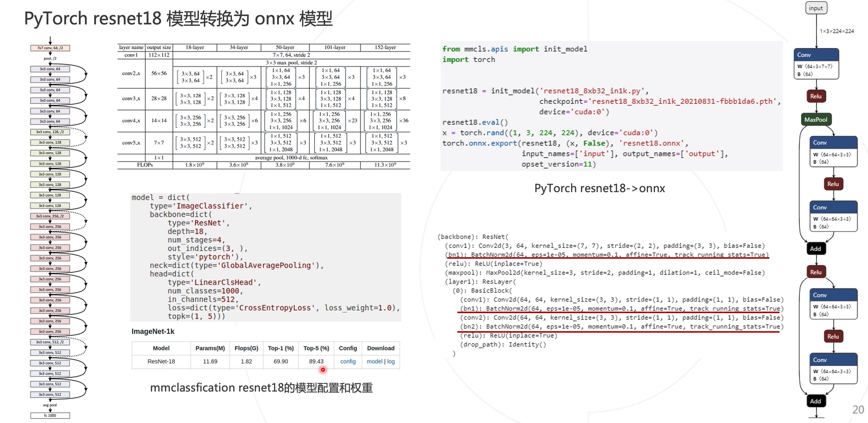
Task: Click the '50-layer' column header
Action: tap(285, 47)
